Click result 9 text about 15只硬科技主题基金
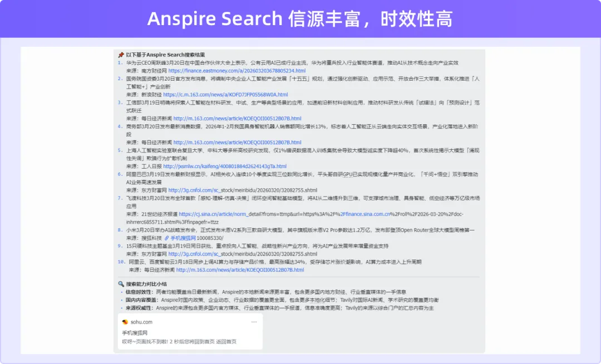Image resolution: width=601 pixels, height=364 pixels. (257, 246)
